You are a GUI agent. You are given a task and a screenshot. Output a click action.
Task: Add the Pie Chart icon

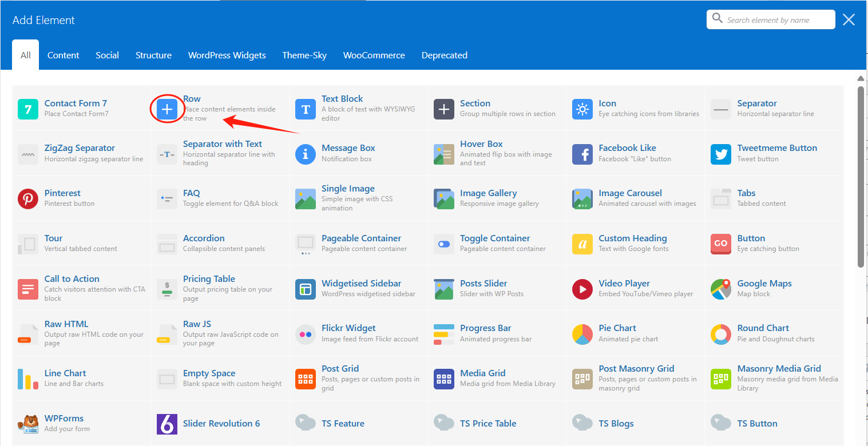(x=582, y=334)
